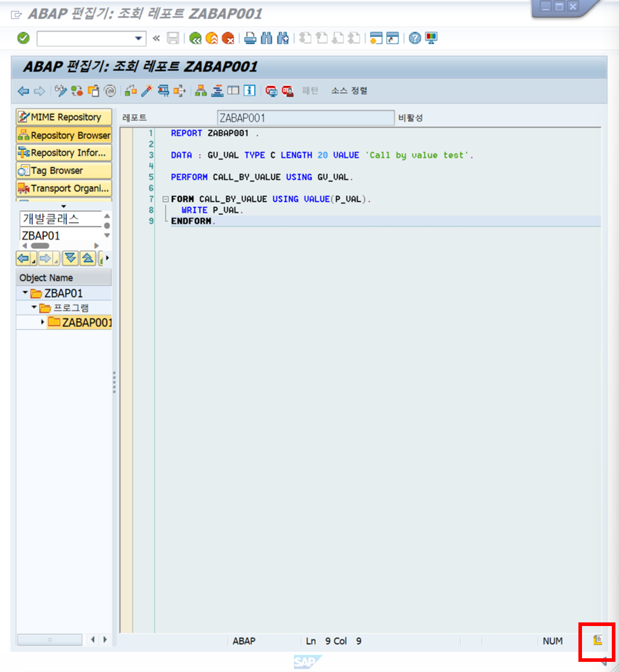Collapse the command field with double-chevron
This screenshot has height=672, width=619.
pyautogui.click(x=156, y=38)
